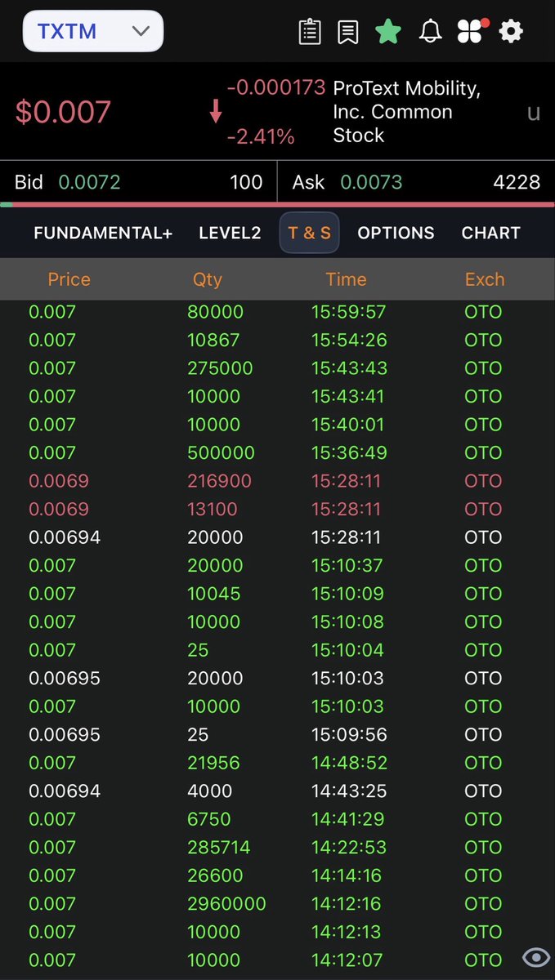Select the 26600 quantity trade
Screen dimensions: 555x980
pyautogui.click(x=277, y=875)
